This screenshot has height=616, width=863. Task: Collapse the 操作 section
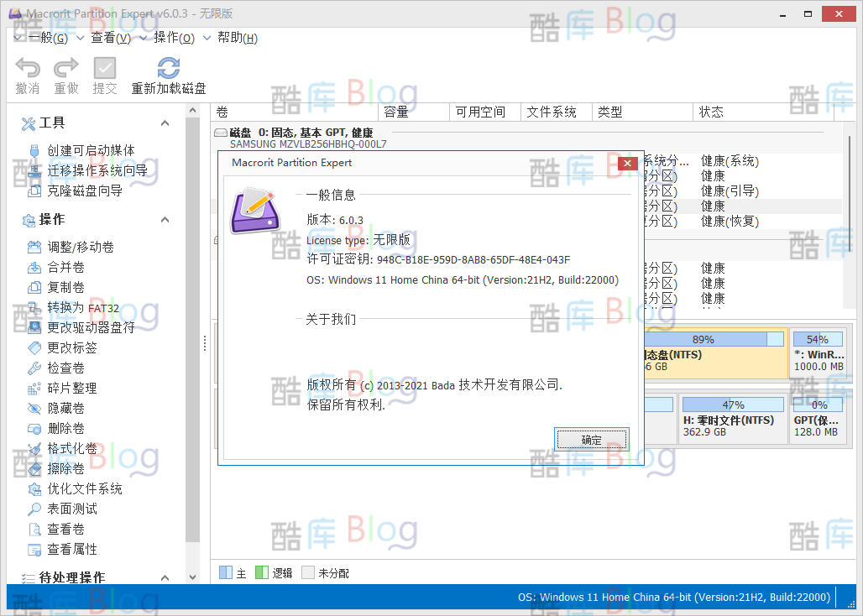(x=165, y=221)
